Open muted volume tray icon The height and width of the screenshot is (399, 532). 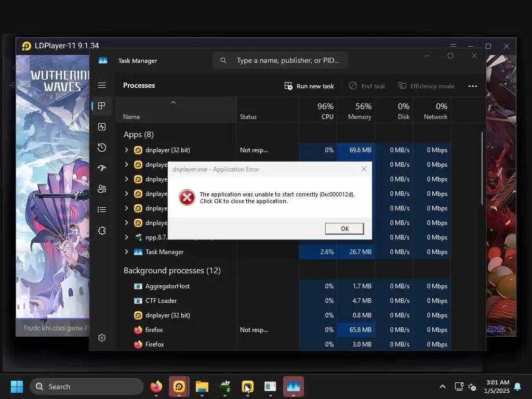472,387
